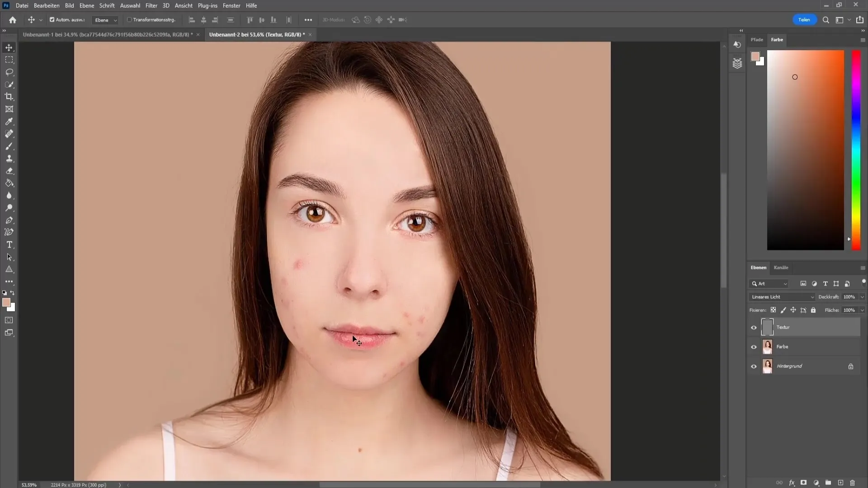Create new adjustment layer icon
Screen dimensions: 868x488
pos(816,483)
